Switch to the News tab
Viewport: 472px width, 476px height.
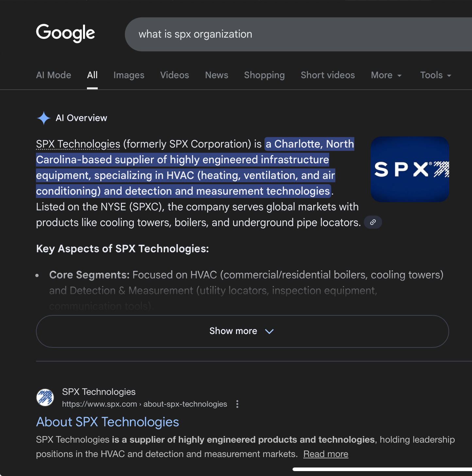(217, 75)
